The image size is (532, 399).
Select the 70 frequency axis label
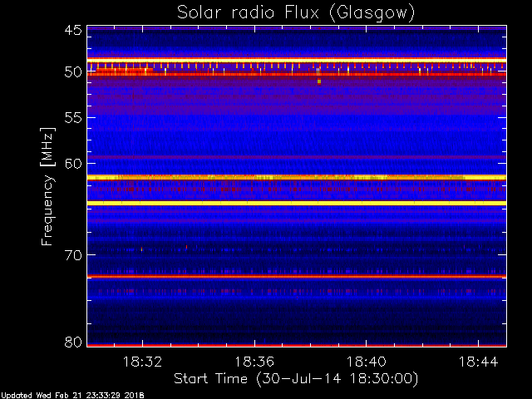[x=73, y=255]
